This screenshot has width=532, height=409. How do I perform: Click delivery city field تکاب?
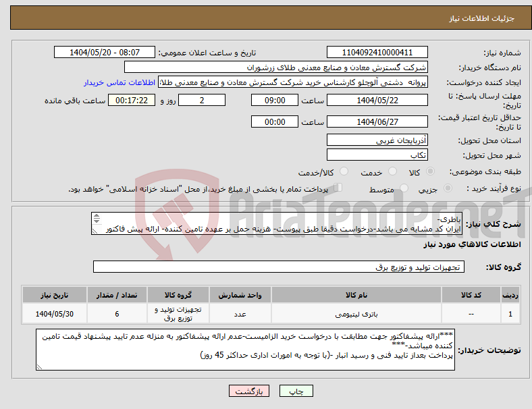tap(377, 155)
